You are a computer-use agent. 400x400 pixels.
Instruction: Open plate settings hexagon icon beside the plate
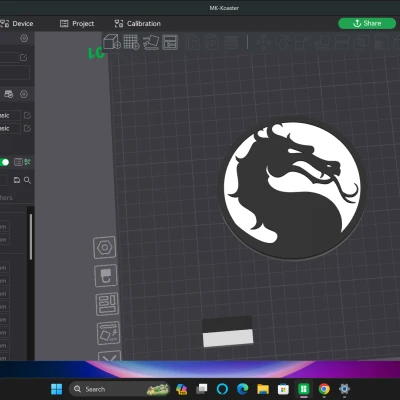click(105, 247)
